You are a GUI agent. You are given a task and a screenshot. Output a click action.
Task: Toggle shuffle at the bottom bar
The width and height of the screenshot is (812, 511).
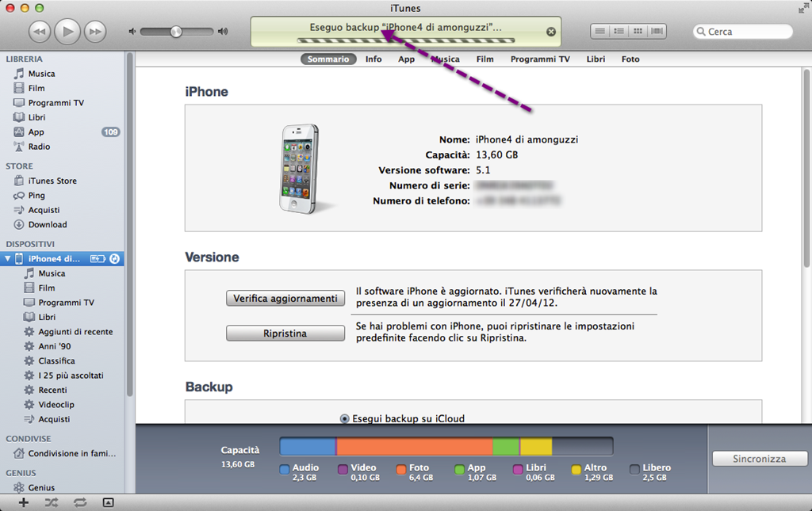point(52,502)
